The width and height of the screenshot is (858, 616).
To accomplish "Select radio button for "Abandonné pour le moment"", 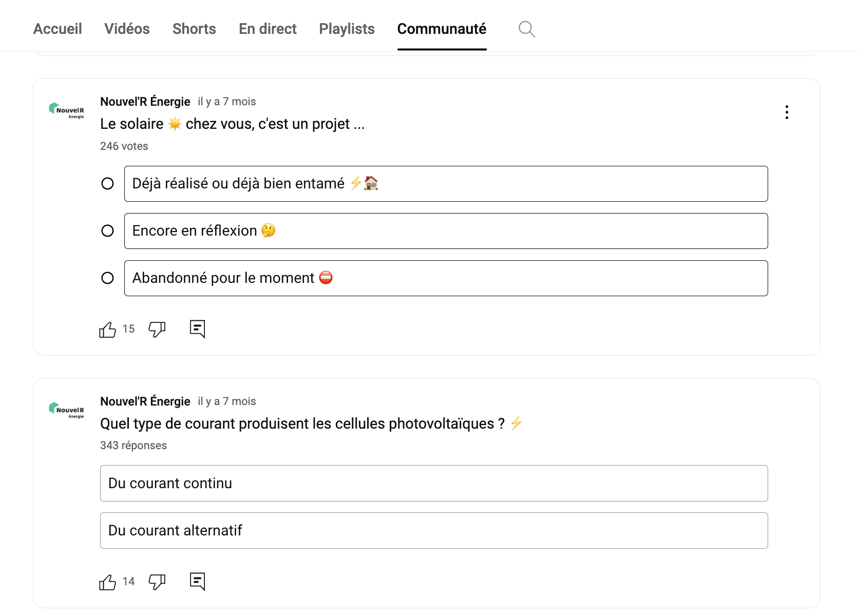I will pyautogui.click(x=107, y=278).
